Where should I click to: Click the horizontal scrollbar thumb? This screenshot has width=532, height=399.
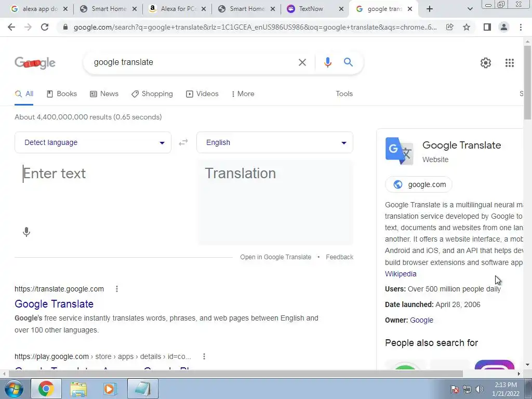pyautogui.click(x=236, y=374)
